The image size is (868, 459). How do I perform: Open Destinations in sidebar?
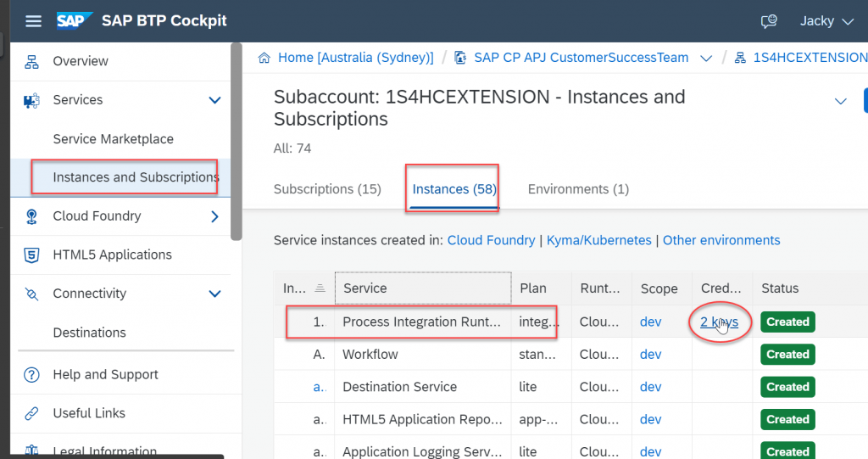[89, 333]
